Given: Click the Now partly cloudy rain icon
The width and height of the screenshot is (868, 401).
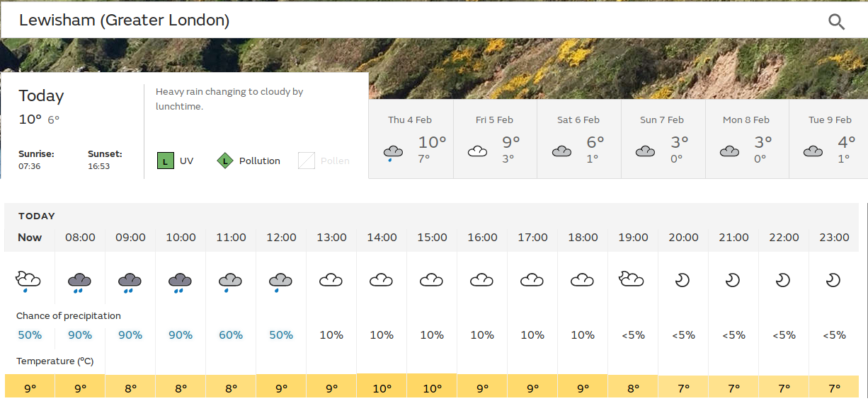Looking at the screenshot, I should (x=29, y=281).
